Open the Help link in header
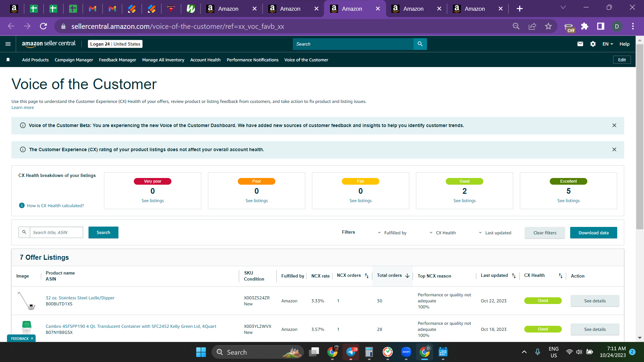The image size is (644, 362). (624, 44)
